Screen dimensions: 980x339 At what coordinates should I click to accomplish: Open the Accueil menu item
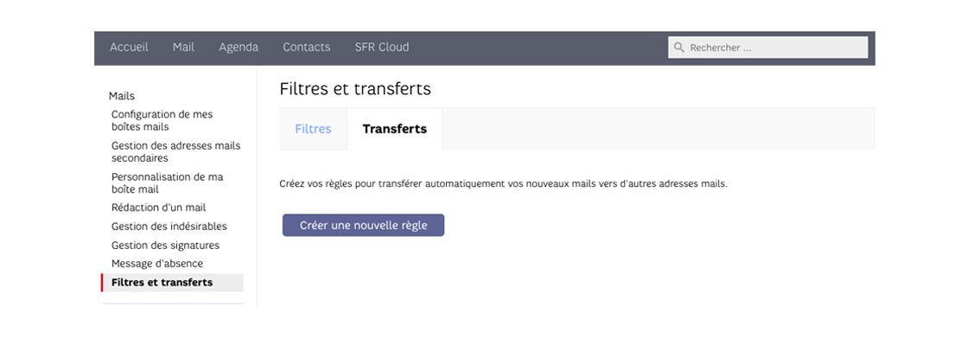129,47
